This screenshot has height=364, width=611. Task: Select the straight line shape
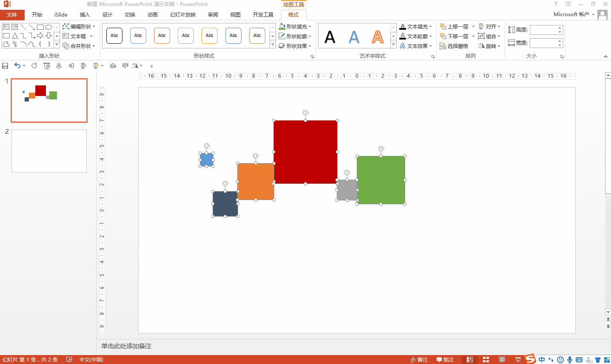click(x=23, y=27)
